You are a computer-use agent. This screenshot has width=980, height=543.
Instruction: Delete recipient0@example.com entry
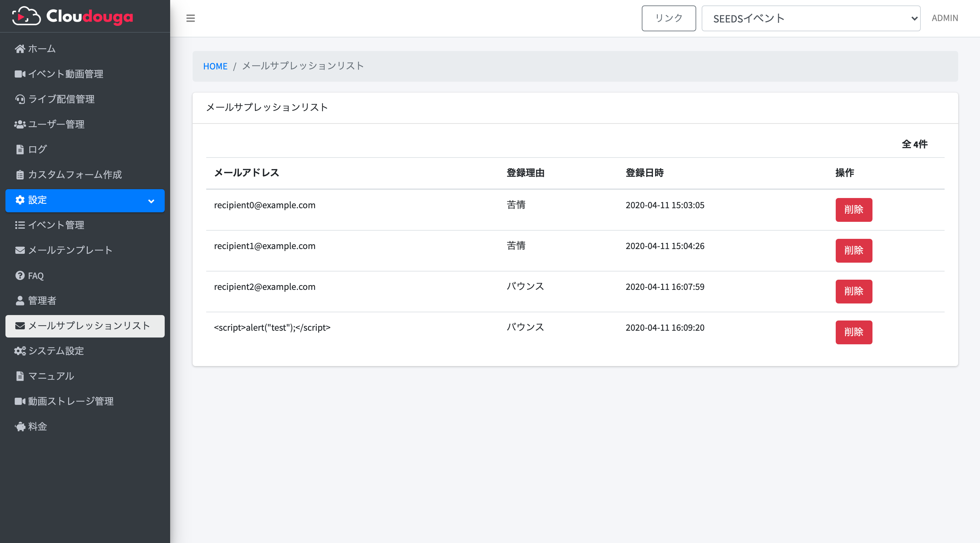tap(854, 210)
